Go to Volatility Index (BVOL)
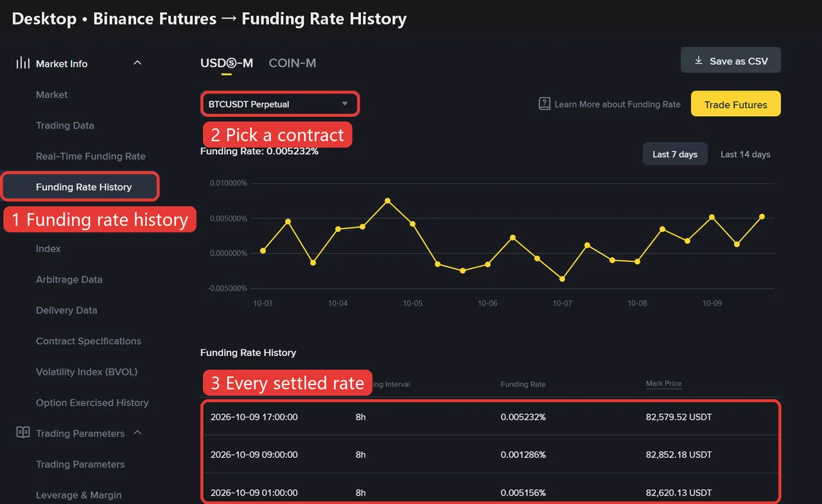The width and height of the screenshot is (822, 504). [87, 372]
